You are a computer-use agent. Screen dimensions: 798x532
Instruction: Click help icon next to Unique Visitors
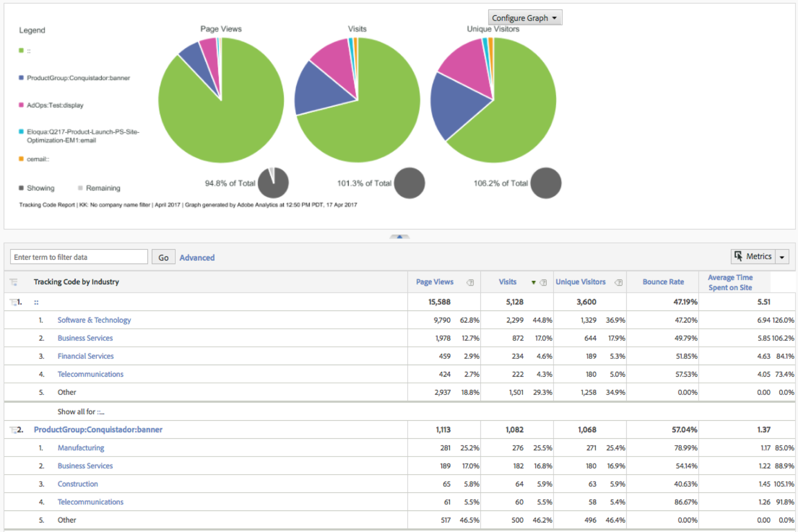click(x=618, y=283)
